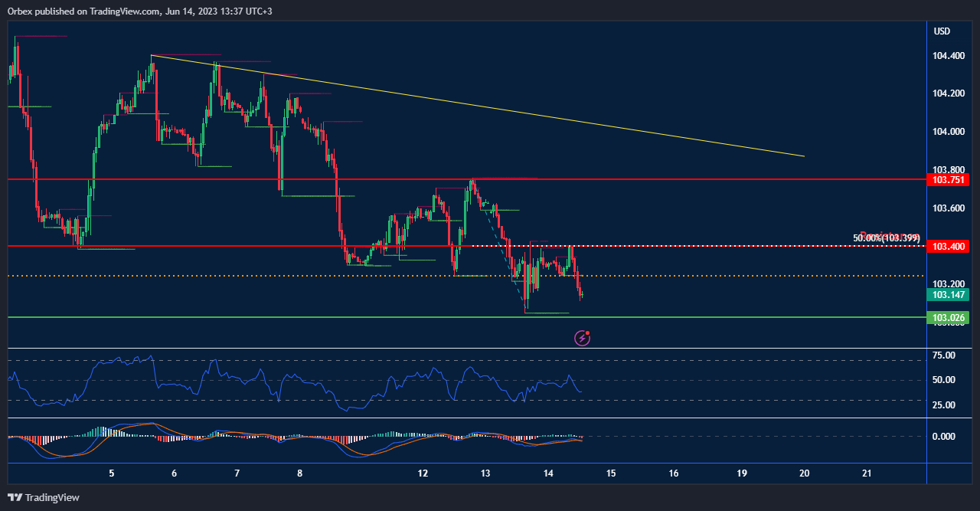Click the date 19 on time axis

(742, 473)
